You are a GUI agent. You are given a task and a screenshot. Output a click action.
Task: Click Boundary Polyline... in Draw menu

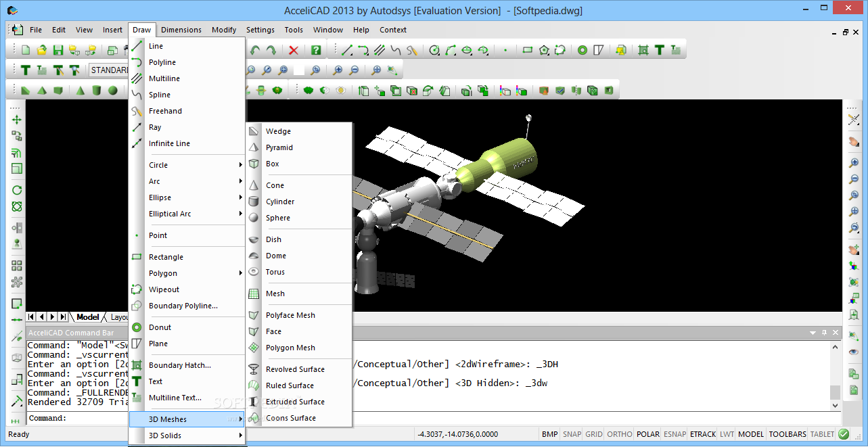[187, 306]
